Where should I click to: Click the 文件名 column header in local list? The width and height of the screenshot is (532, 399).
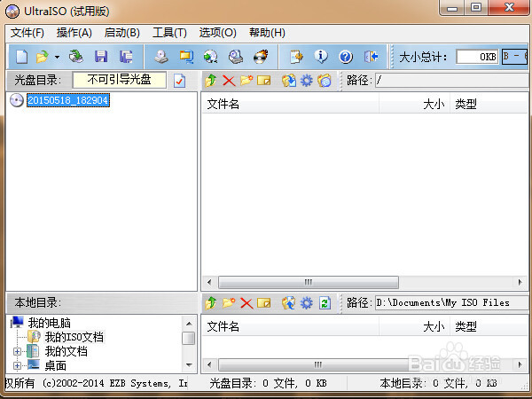pos(290,326)
